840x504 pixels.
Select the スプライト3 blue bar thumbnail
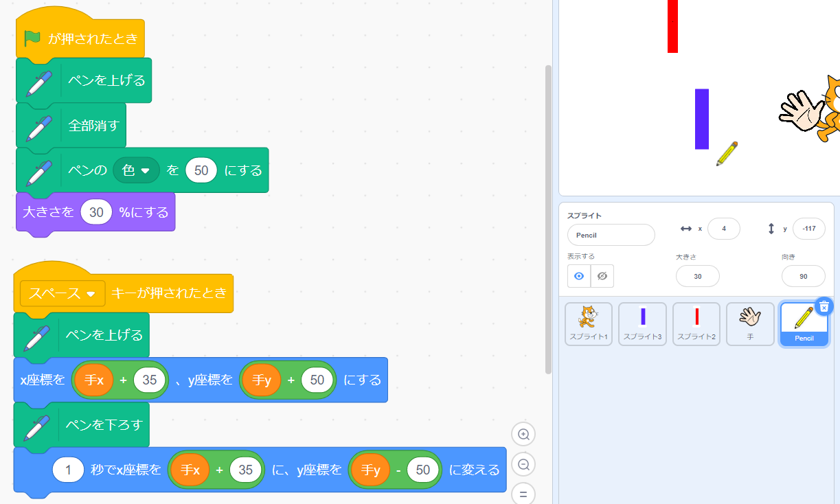642,324
